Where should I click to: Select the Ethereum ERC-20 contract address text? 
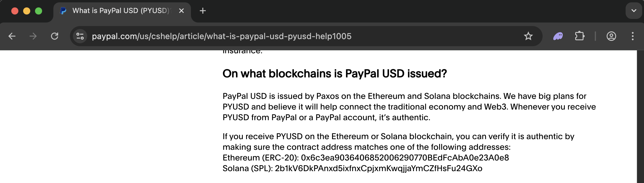coord(365,158)
